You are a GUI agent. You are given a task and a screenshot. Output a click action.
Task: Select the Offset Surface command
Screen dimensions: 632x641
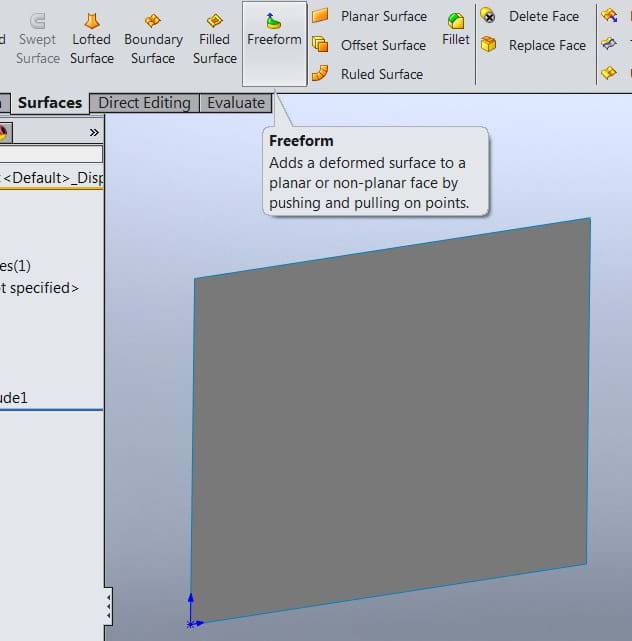coord(370,45)
